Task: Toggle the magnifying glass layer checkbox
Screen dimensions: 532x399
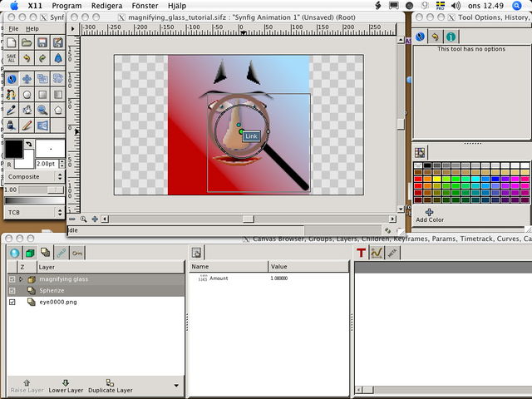Action: coord(12,279)
